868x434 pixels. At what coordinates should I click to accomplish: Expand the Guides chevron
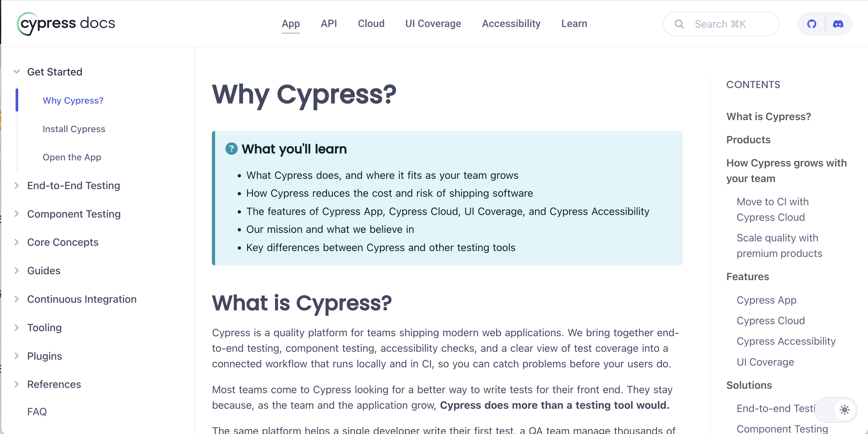tap(16, 271)
